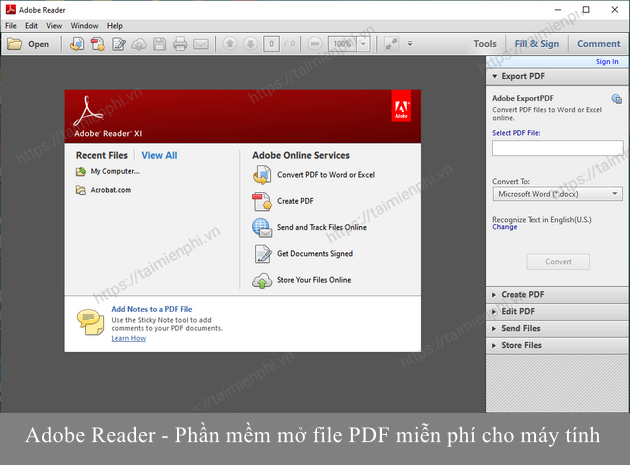630x465 pixels.
Task: Click the Adobe Reader title bar icon
Action: [10, 9]
